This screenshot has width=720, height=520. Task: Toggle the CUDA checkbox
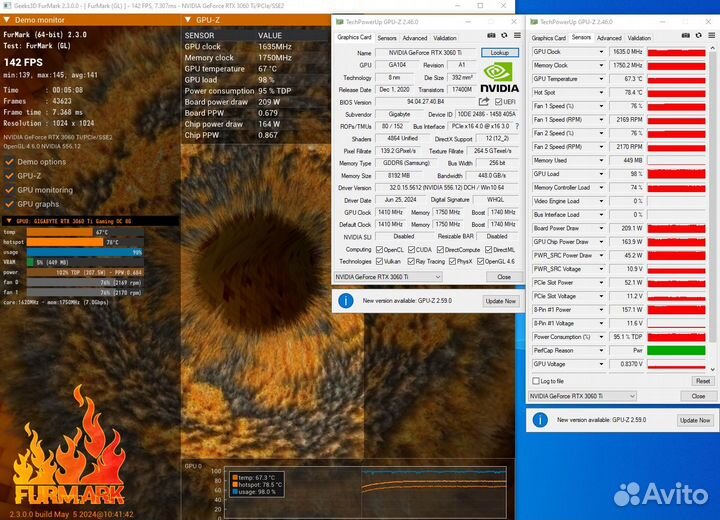[x=411, y=249]
